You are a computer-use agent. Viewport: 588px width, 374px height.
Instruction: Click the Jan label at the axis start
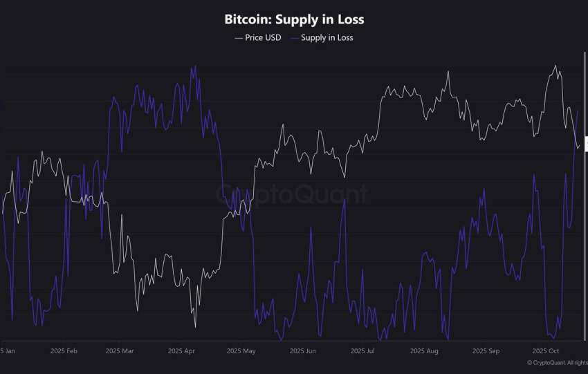[x=7, y=351]
